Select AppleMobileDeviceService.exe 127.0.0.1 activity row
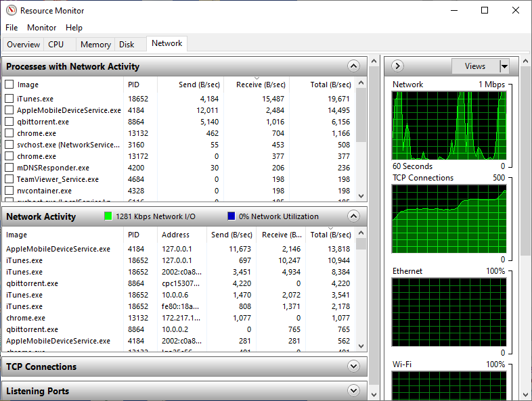 [x=179, y=249]
